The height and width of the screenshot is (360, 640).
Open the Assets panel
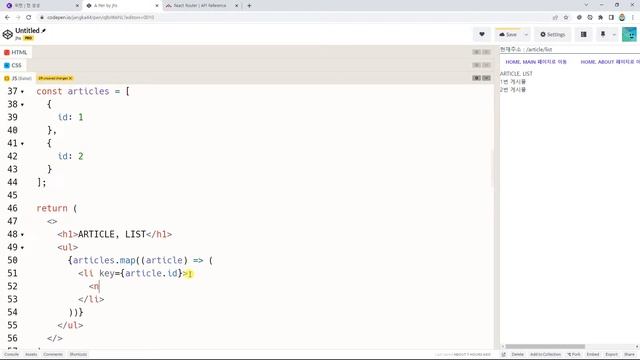[x=31, y=354]
